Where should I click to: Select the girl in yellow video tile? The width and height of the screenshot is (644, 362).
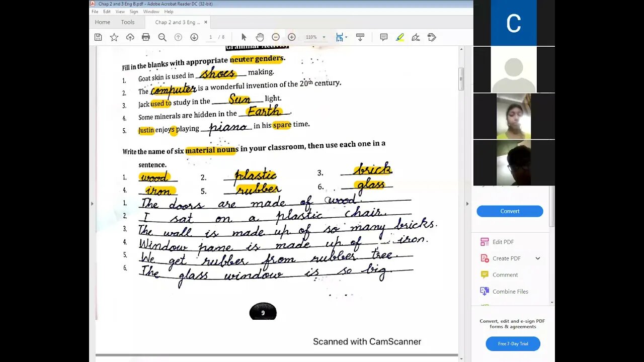click(514, 116)
